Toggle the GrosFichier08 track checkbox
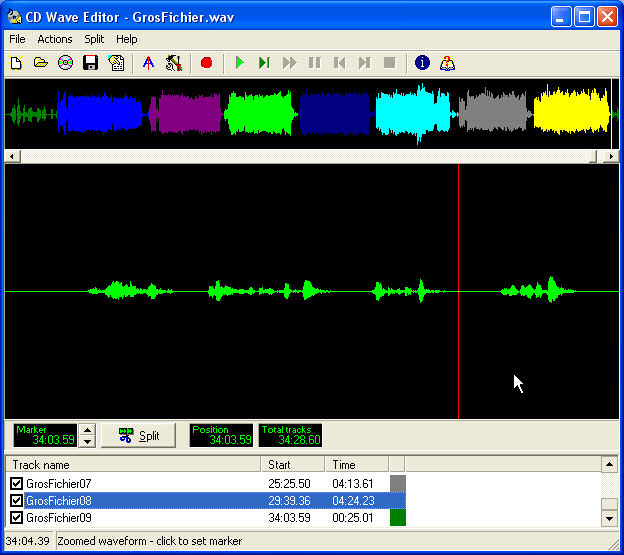 point(16,501)
